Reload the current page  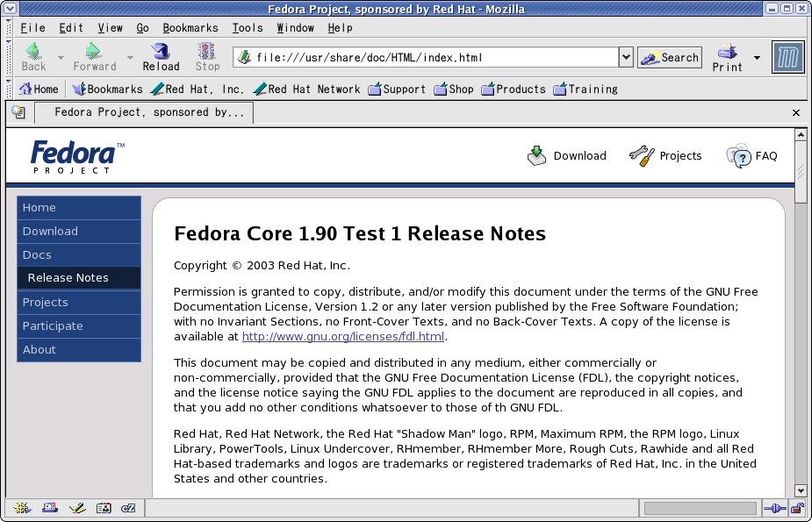pos(161,57)
